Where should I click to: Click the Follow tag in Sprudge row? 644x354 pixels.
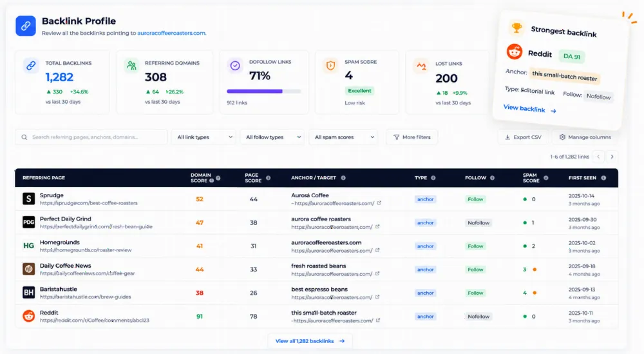click(475, 199)
